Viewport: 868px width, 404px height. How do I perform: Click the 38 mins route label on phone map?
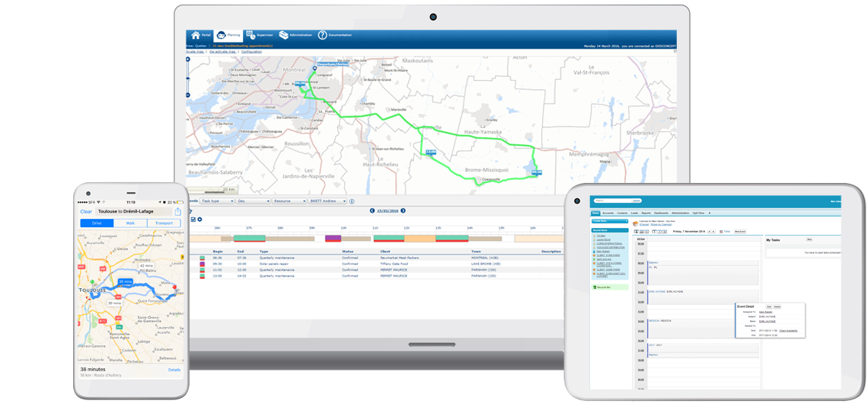(x=125, y=281)
